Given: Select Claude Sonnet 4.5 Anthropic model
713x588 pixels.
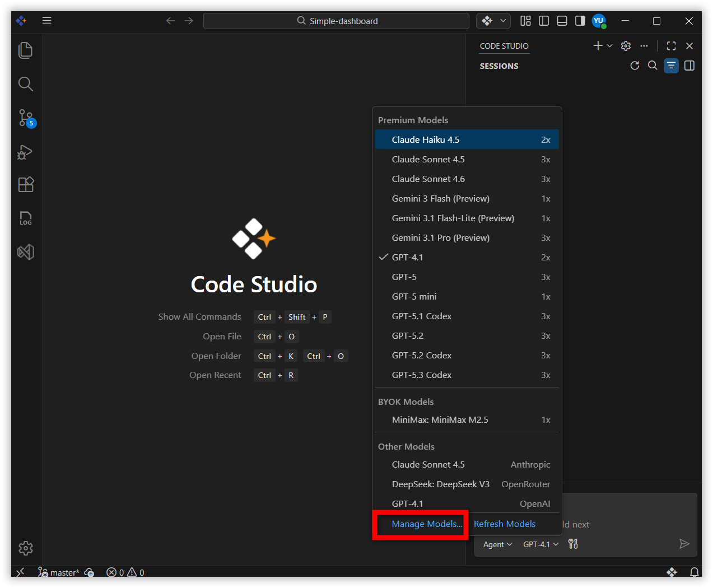Looking at the screenshot, I should point(467,464).
